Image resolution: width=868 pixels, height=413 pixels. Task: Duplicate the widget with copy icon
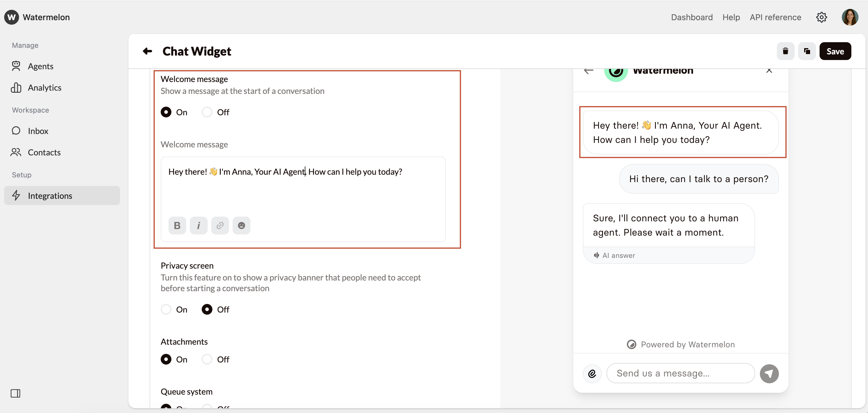tap(807, 51)
